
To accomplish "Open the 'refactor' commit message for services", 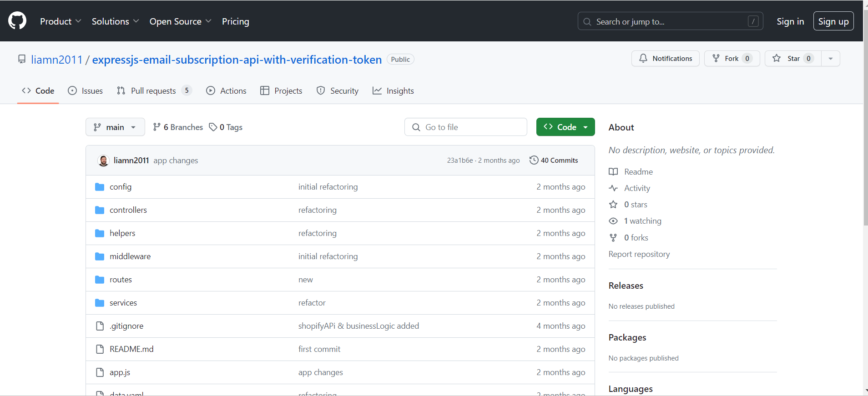I will click(312, 303).
